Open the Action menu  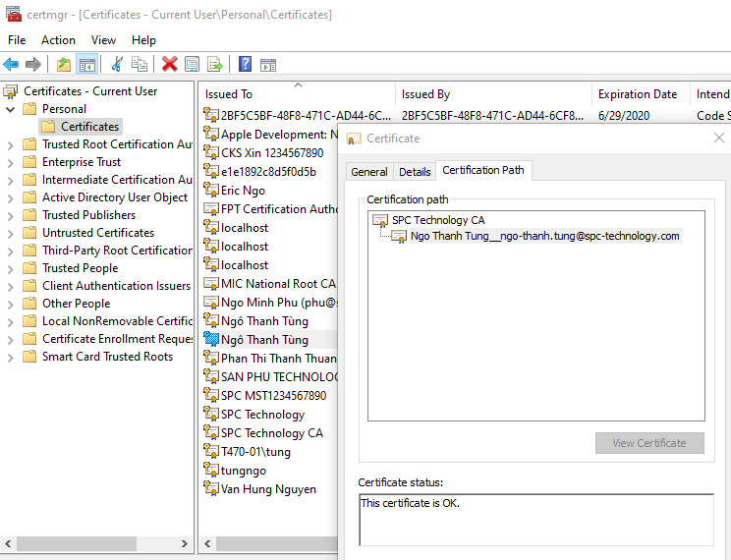pyautogui.click(x=58, y=40)
